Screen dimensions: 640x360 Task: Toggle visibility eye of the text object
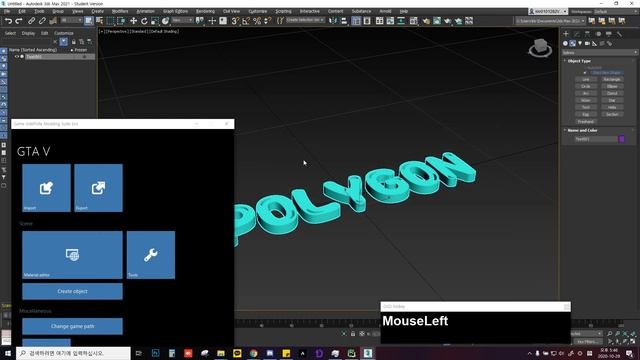(17, 57)
